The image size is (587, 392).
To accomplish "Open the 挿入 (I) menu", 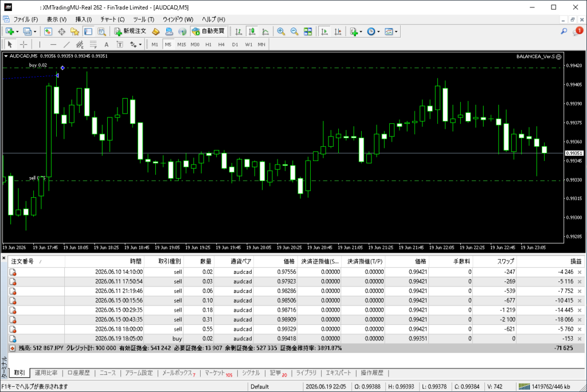I will coord(84,19).
